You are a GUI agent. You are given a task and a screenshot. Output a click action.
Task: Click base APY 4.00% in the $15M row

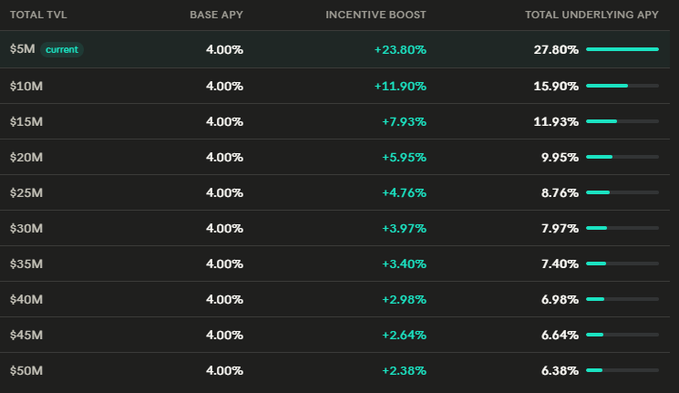coord(224,122)
